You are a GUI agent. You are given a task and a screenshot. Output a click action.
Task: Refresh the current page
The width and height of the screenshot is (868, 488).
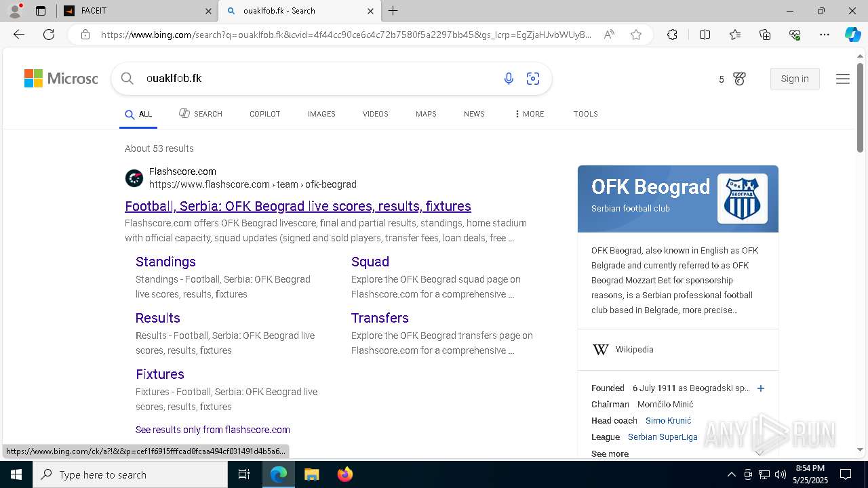point(49,35)
